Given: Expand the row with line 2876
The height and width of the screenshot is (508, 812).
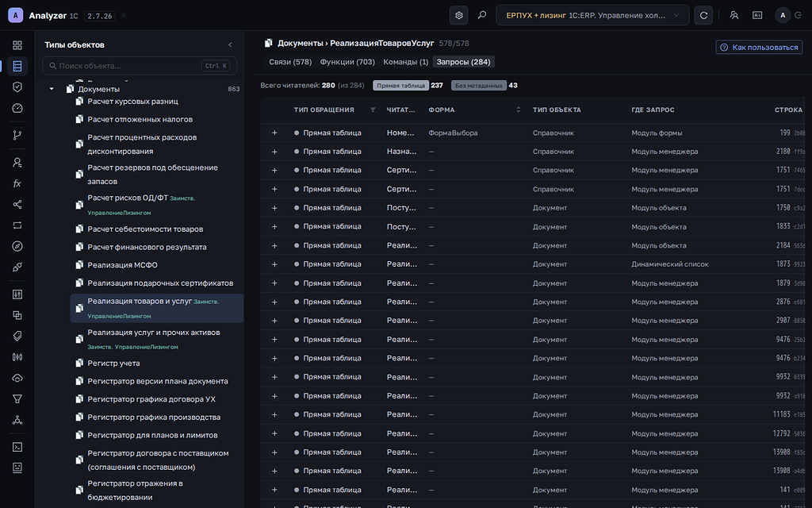Looking at the screenshot, I should [x=274, y=302].
